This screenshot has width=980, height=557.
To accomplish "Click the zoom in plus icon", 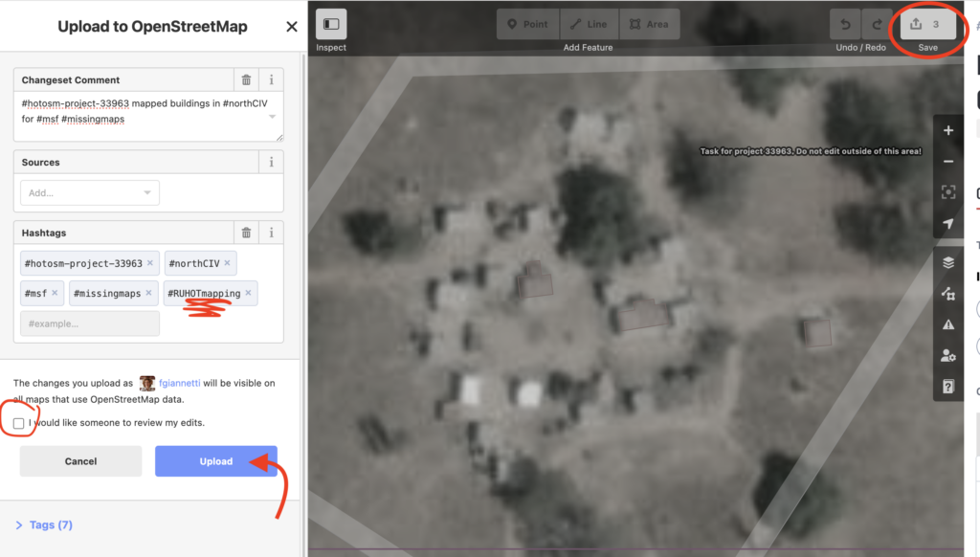I will click(947, 131).
